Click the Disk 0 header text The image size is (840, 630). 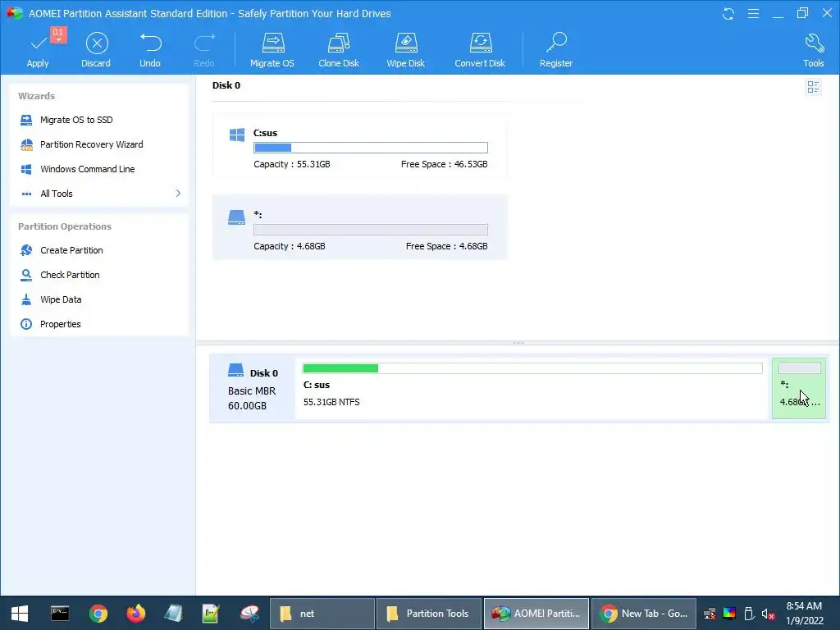click(226, 85)
